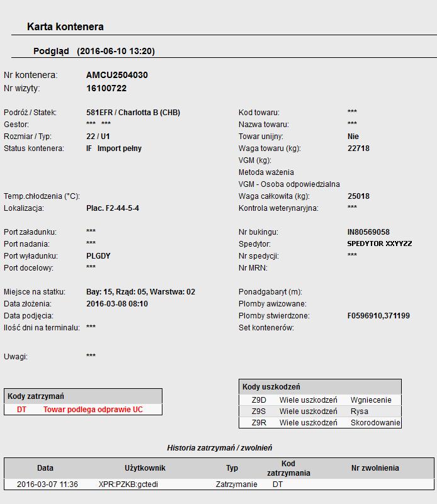Select deposit date 2016-03-08 08:10

click(117, 304)
